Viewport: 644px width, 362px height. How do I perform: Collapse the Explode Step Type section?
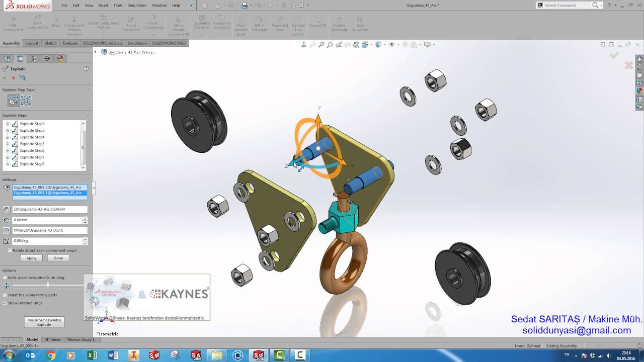click(x=88, y=90)
